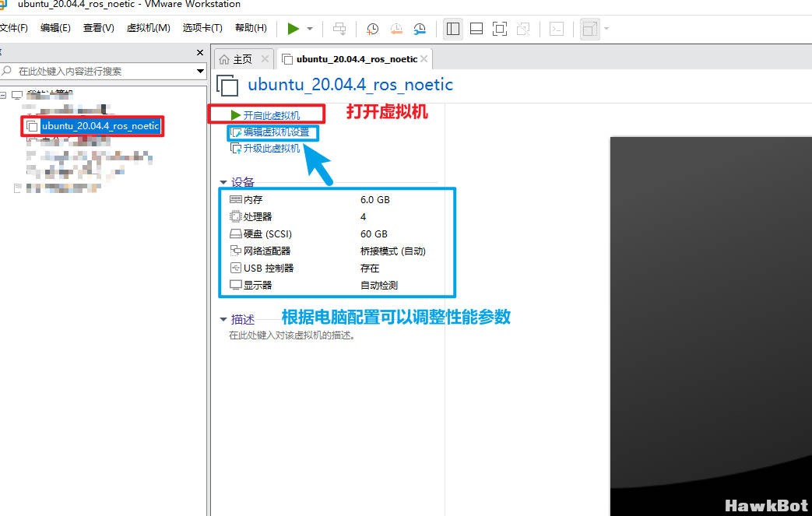
Task: Click the unity mode toolbar icon
Action: coord(523,29)
